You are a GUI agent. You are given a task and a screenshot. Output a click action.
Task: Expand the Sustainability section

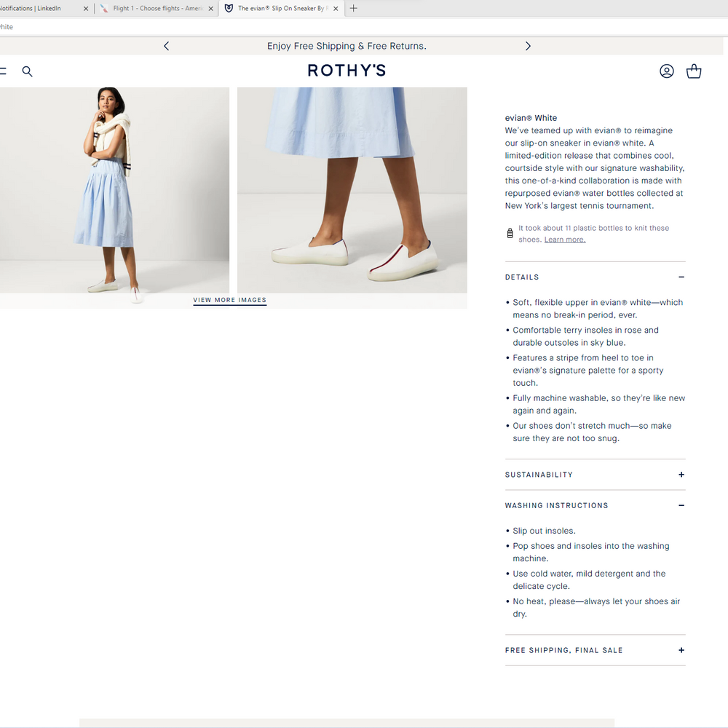[595, 475]
